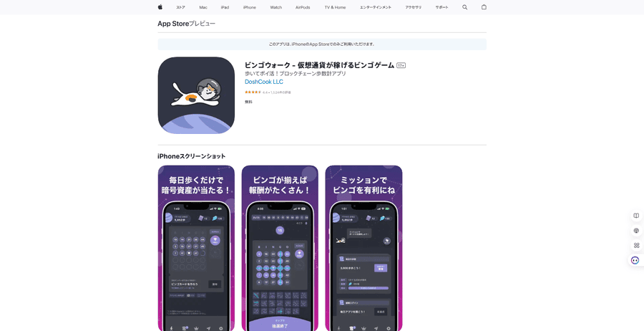Select the iPhoneスクリーンショット heading

pos(191,156)
